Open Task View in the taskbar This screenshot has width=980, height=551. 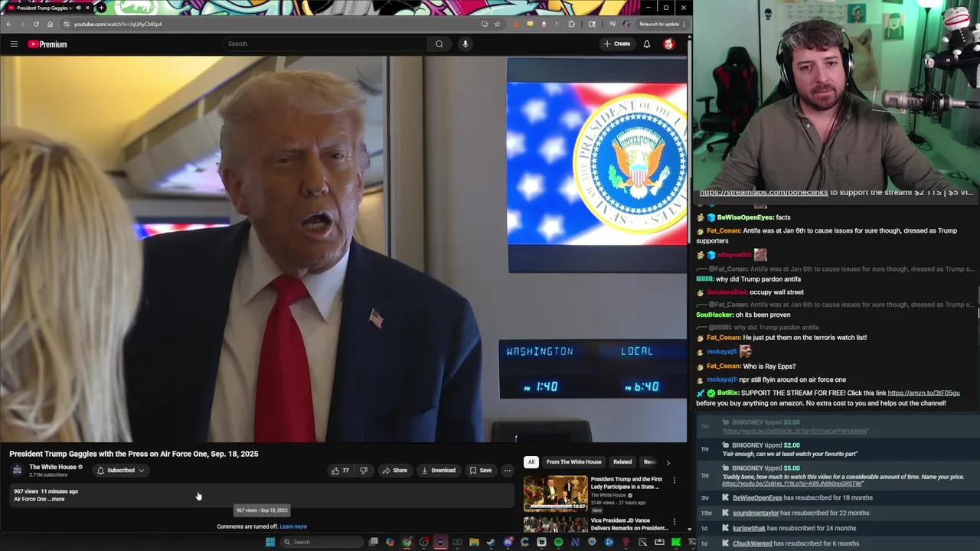click(373, 542)
